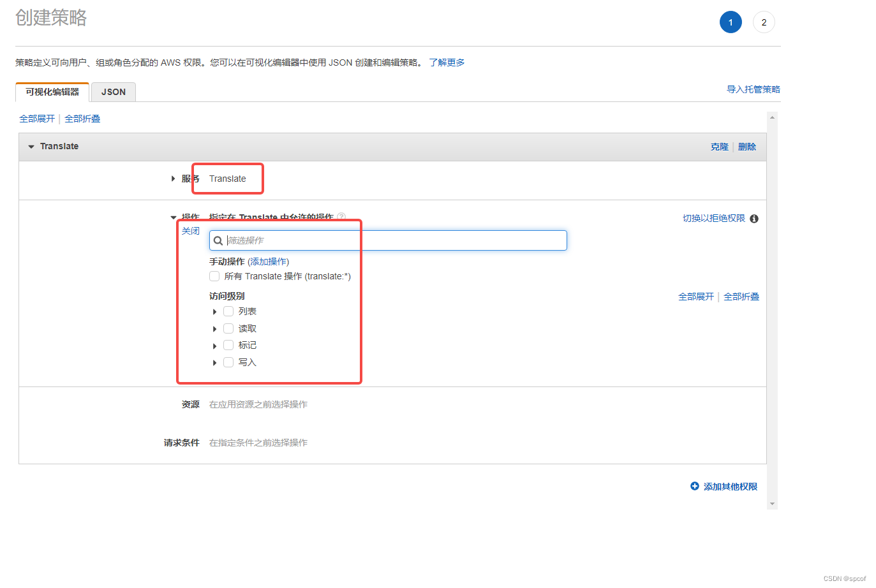This screenshot has width=876, height=588.
Task: Click 添加操作 link for manual actions
Action: [269, 261]
